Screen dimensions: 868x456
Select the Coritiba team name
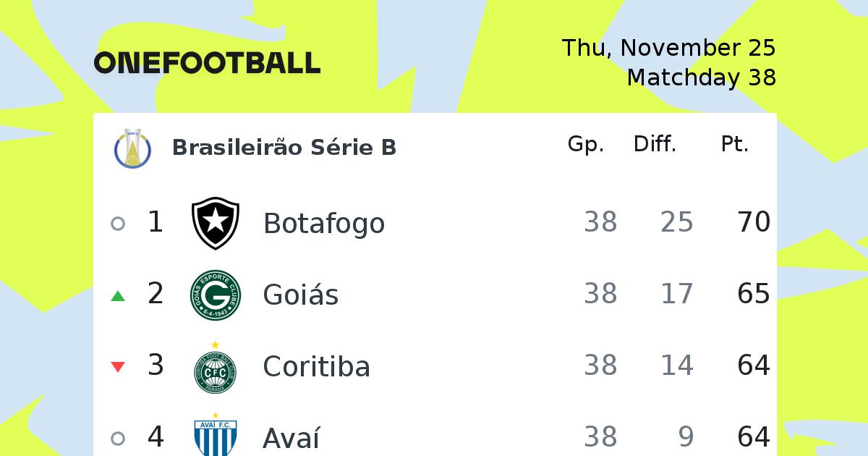coord(317,367)
